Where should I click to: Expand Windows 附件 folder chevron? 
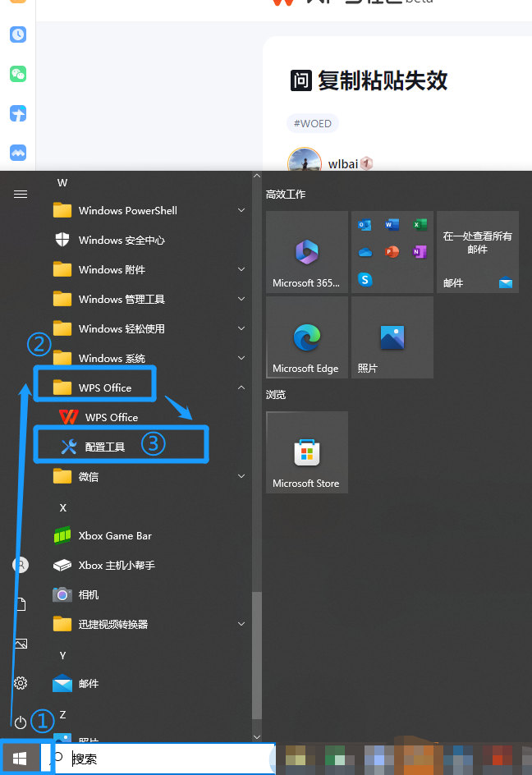click(x=241, y=269)
